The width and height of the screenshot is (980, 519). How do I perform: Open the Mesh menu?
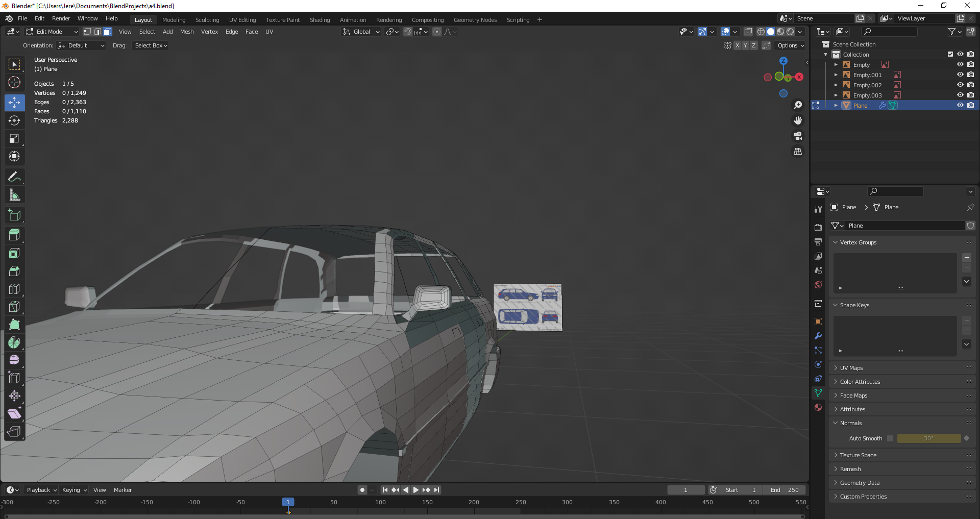tap(187, 32)
